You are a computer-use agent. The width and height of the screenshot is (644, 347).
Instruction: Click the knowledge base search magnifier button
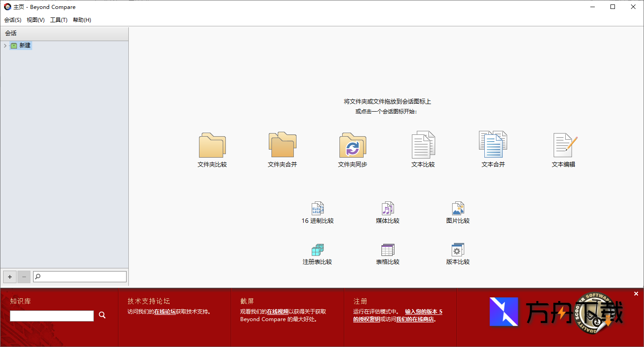[102, 315]
